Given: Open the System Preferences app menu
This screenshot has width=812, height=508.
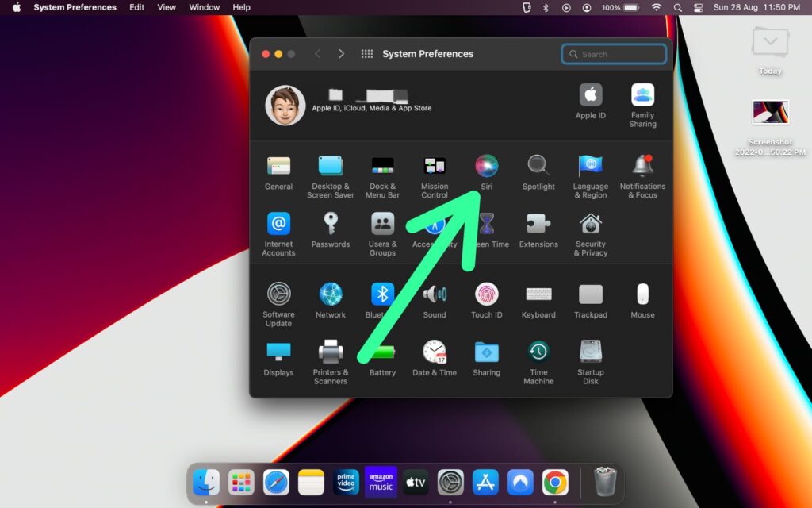Looking at the screenshot, I should click(75, 7).
